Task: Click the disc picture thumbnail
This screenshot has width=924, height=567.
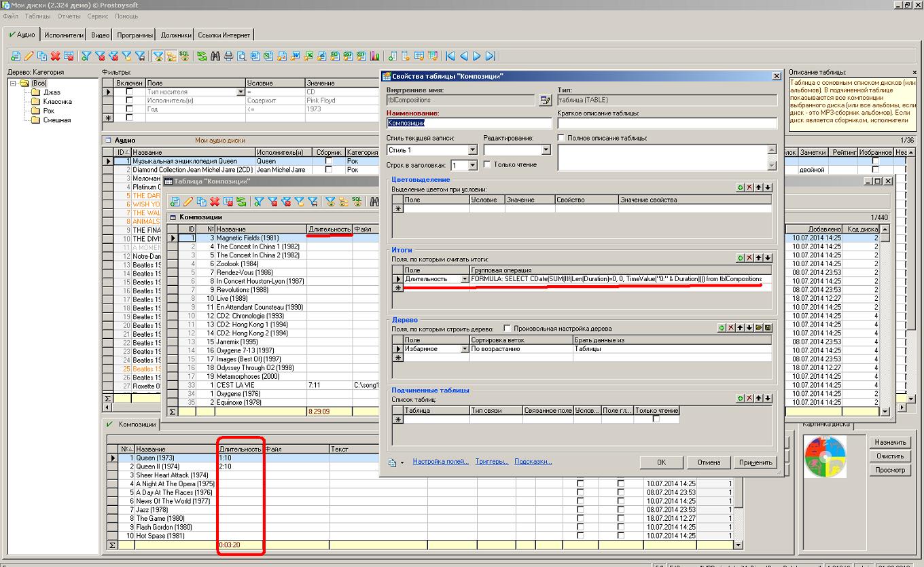Action: pyautogui.click(x=825, y=456)
